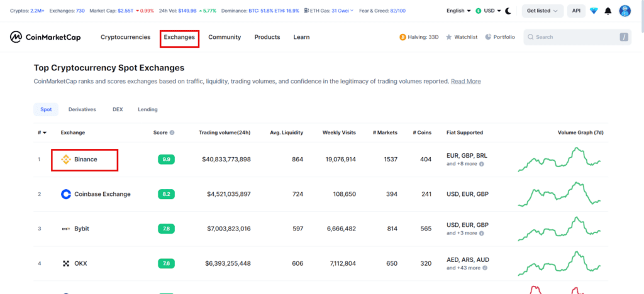The width and height of the screenshot is (644, 294).
Task: Click Coinbase Exchange 7d volume graph
Action: coord(559,194)
